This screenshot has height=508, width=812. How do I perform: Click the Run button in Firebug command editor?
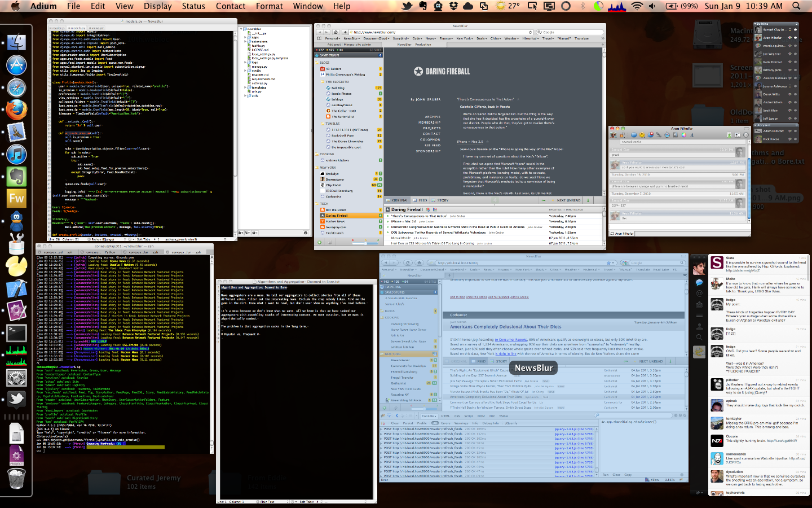(606, 475)
